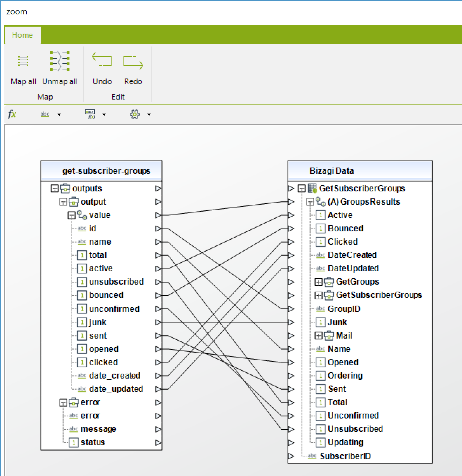
Task: Click the Map all icon
Action: point(23,61)
